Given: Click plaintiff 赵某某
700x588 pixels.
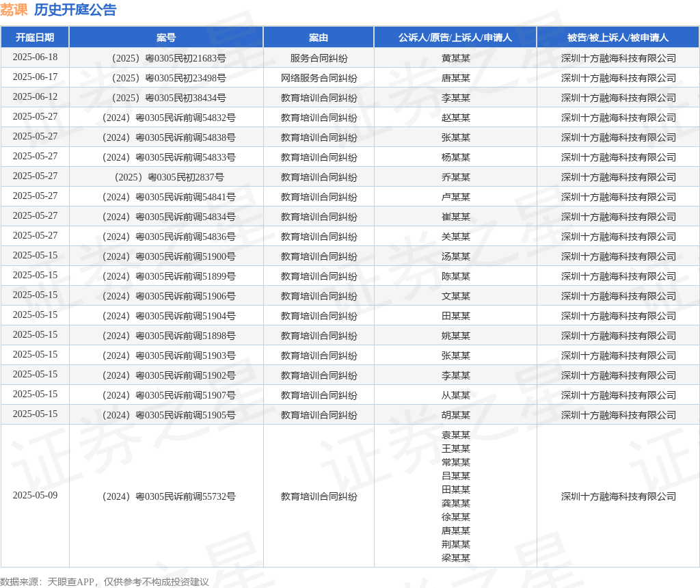Looking at the screenshot, I should coord(456,118).
